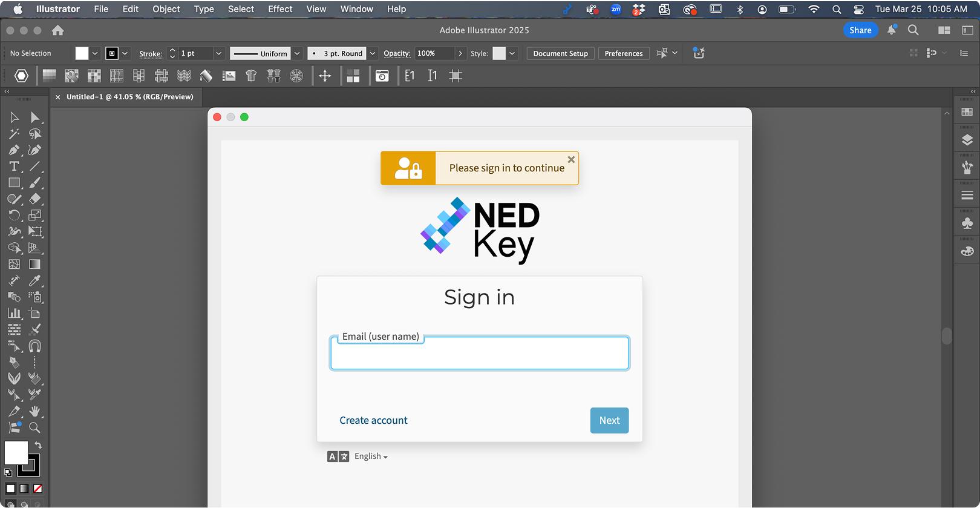
Task: Open the Object menu
Action: pos(166,9)
